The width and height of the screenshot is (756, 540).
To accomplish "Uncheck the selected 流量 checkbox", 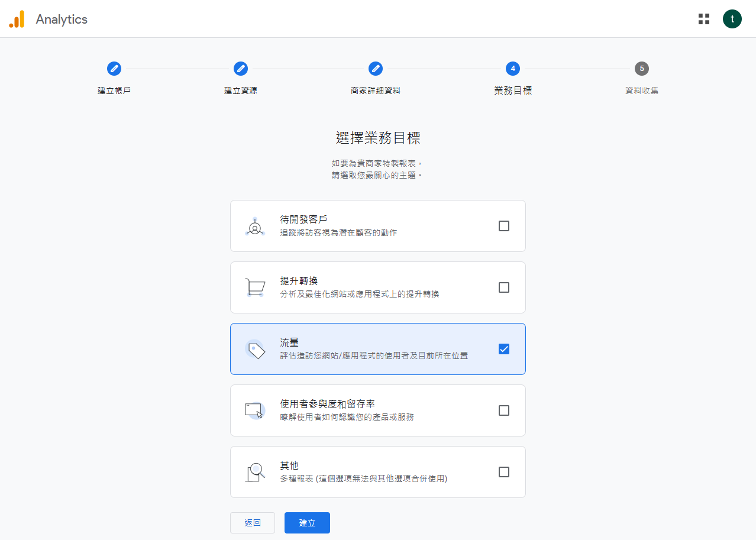I will click(x=503, y=349).
